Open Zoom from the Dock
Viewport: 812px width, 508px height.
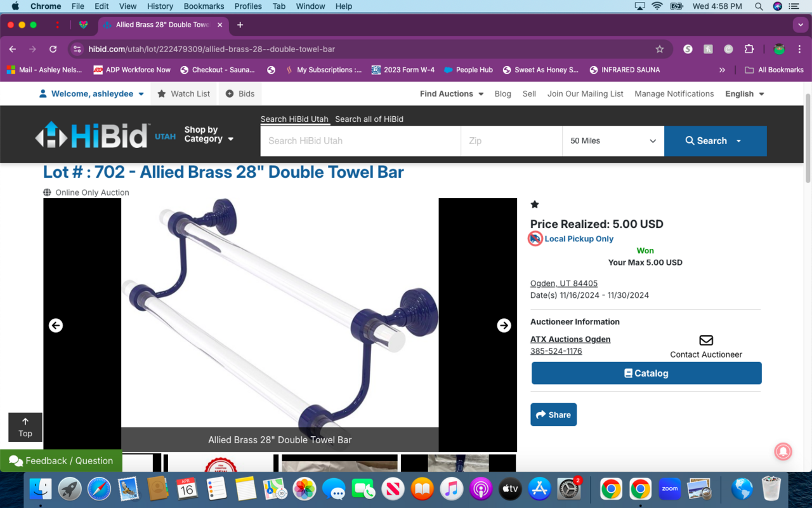click(x=669, y=489)
